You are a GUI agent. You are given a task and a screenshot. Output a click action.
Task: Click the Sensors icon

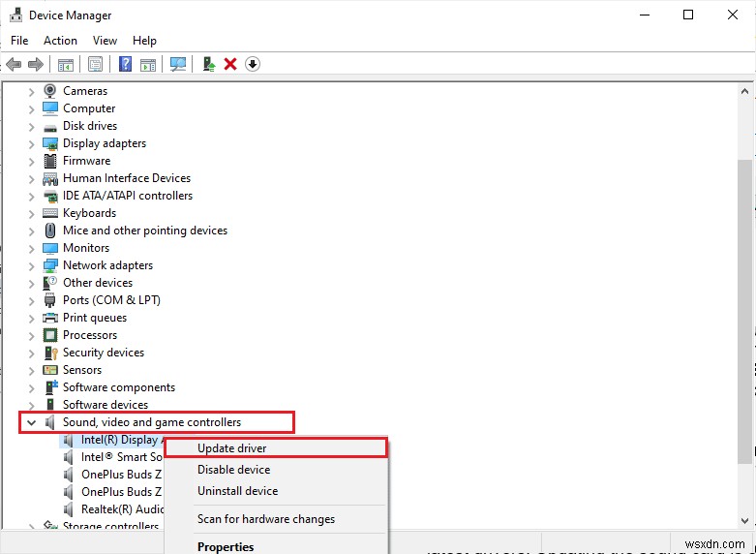[50, 370]
